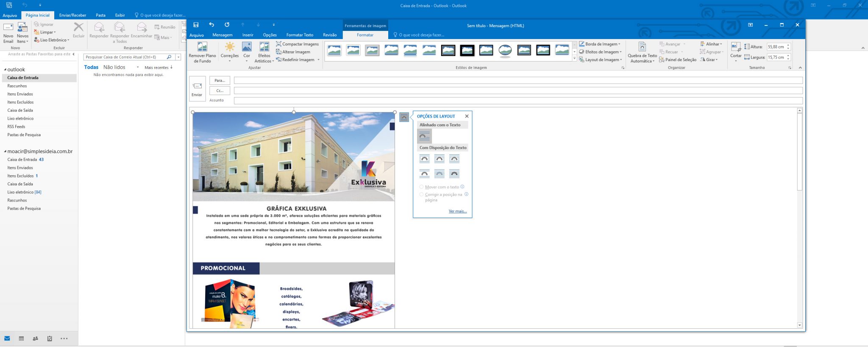The width and height of the screenshot is (868, 347).
Task: Switch to the Formatar Texto tab
Action: (300, 35)
